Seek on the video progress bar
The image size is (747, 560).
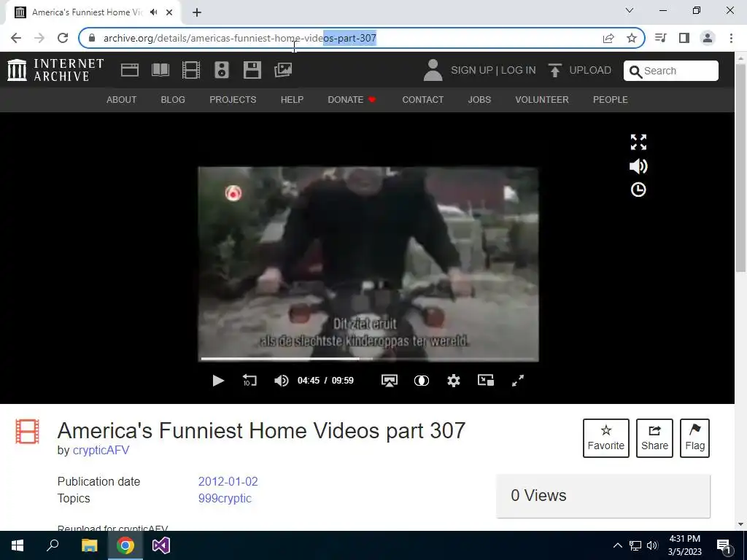pos(368,359)
